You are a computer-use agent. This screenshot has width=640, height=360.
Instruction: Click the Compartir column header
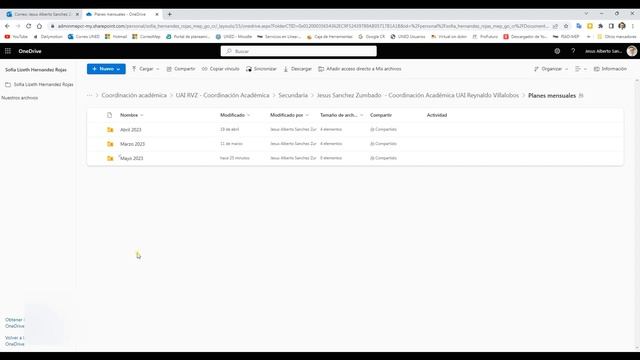[x=381, y=115]
